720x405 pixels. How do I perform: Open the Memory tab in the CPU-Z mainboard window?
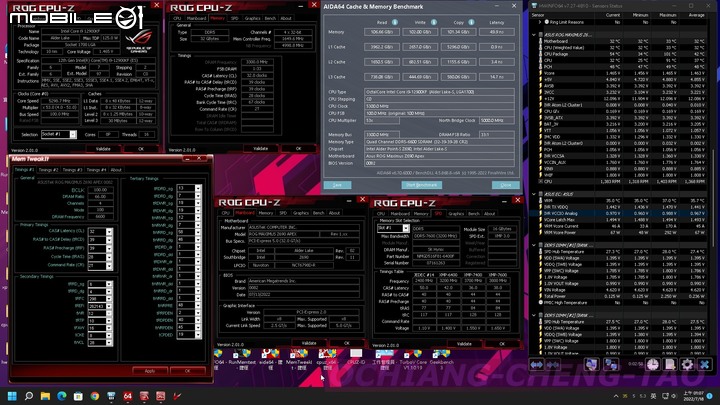(x=265, y=213)
